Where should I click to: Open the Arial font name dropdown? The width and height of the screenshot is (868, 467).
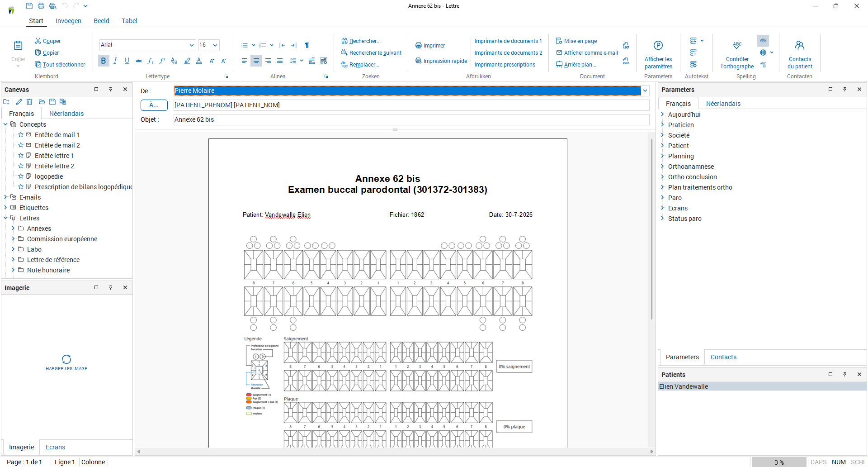192,45
